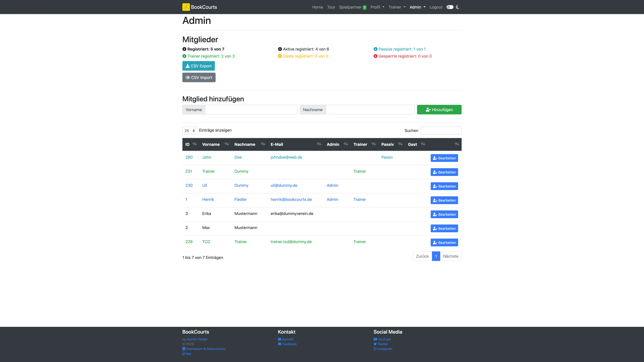Download members via CSV Export
Image resolution: width=644 pixels, height=362 pixels.
click(198, 66)
